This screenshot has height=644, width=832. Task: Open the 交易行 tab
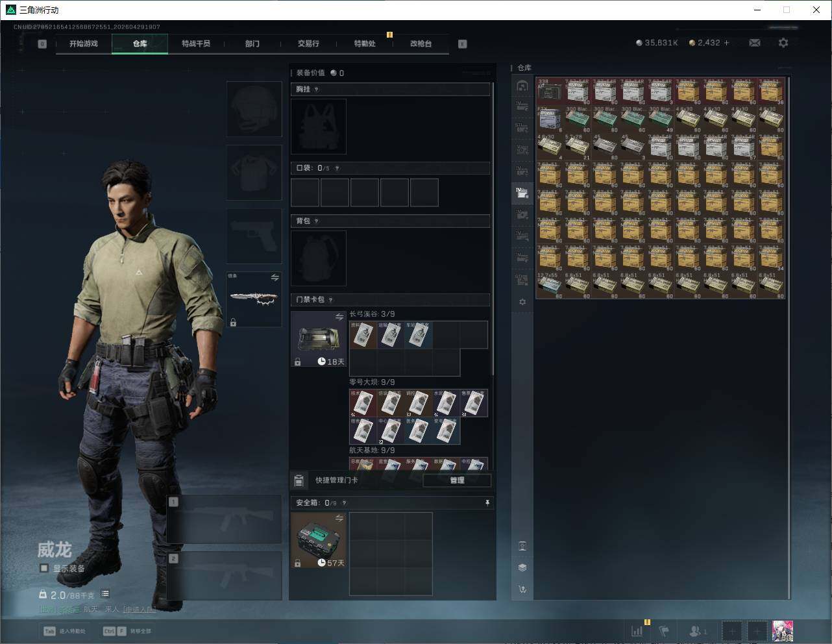coord(308,43)
